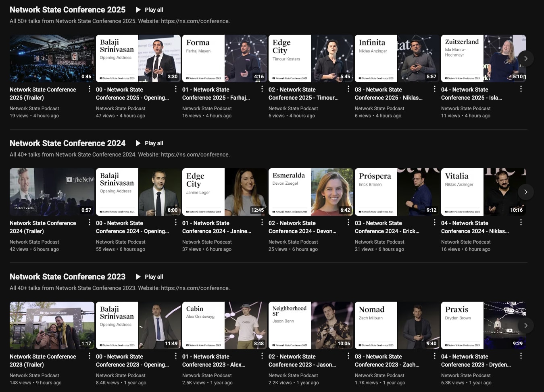Open the Edge City Janine Leger thumbnail

pyautogui.click(x=225, y=192)
